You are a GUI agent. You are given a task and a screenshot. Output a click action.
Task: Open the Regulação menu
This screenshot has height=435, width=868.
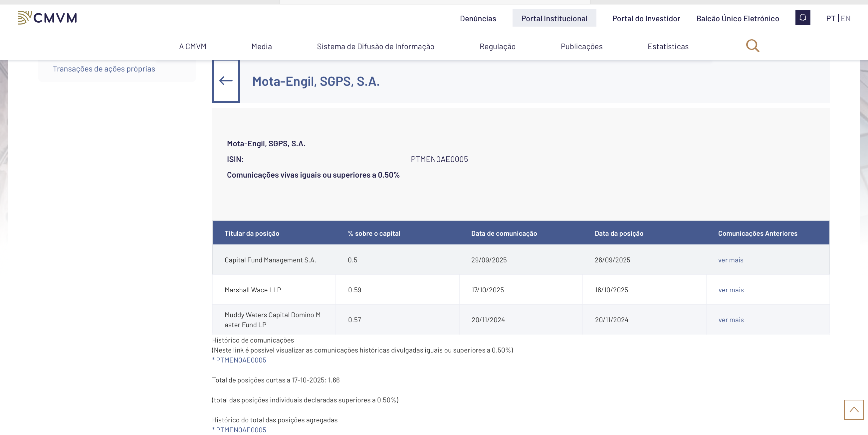(497, 47)
